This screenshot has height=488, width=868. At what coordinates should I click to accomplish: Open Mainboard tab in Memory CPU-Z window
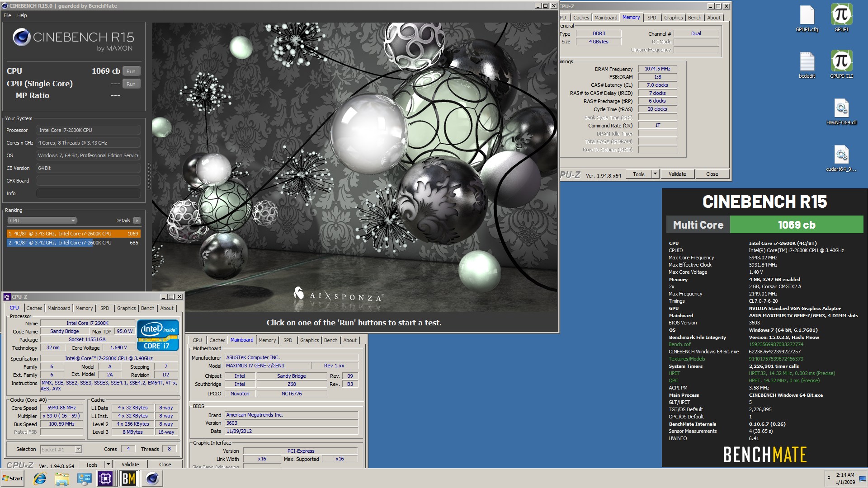point(606,18)
